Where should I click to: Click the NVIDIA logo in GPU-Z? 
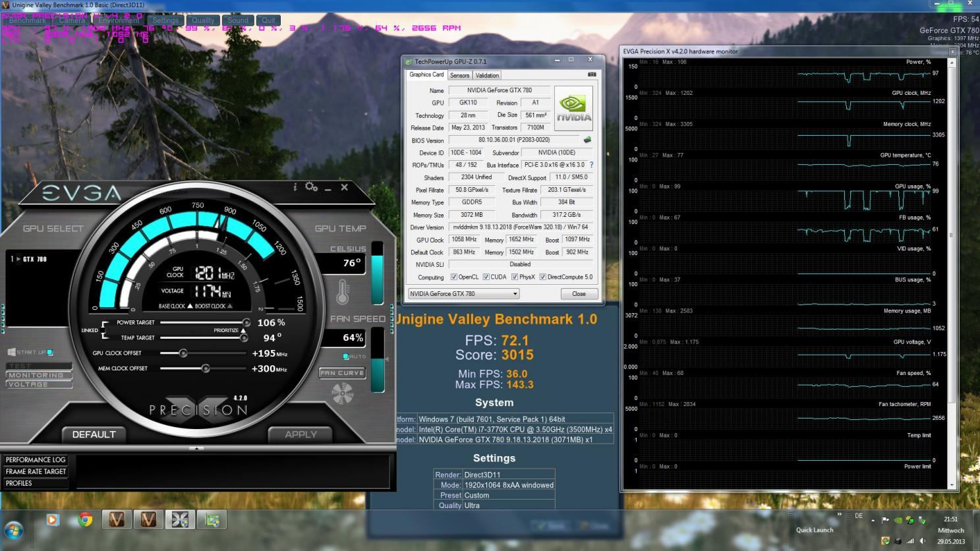click(573, 108)
